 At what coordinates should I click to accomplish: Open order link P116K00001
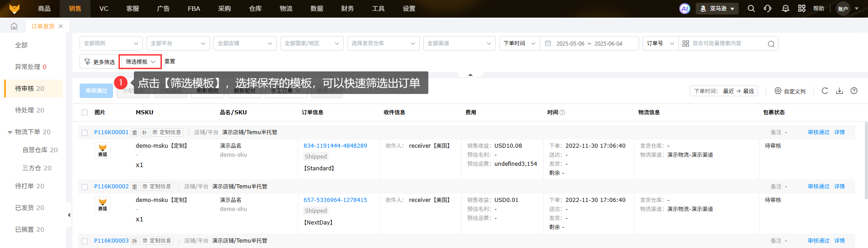(x=111, y=132)
